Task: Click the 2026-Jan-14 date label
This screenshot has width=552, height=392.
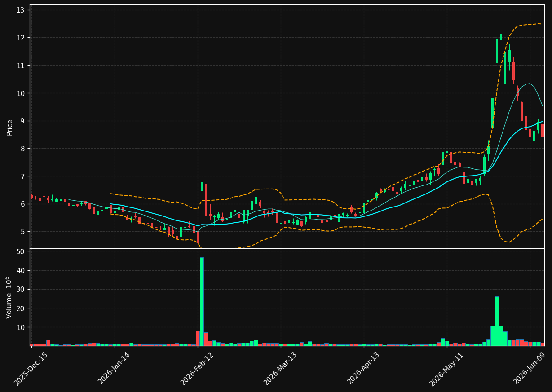Action: click(x=114, y=369)
